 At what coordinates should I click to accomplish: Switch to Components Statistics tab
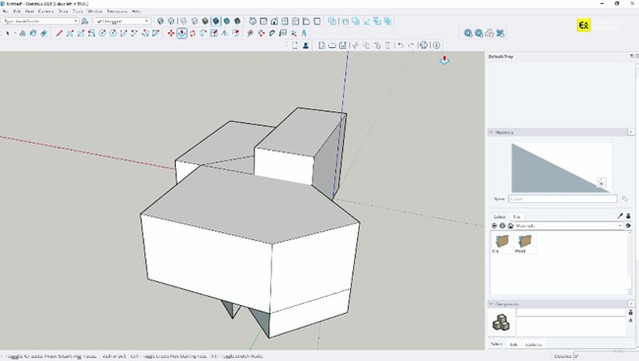[x=533, y=345]
